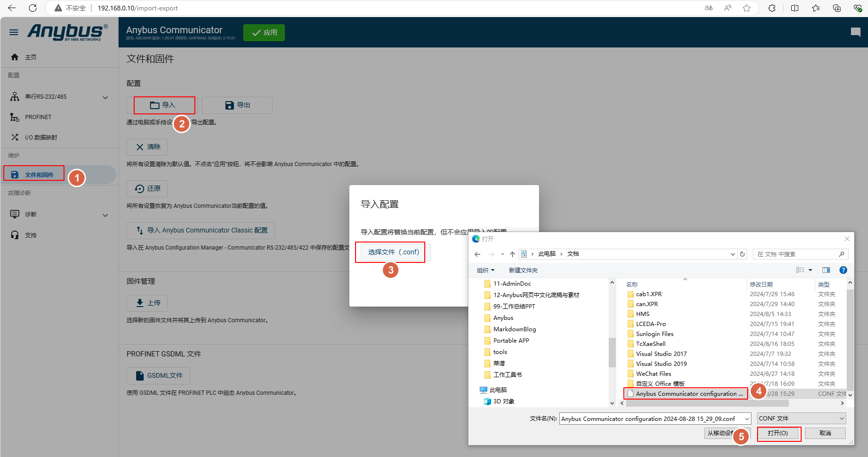The width and height of the screenshot is (868, 457).
Task: Click 导入 Anybus Communicator Classic 配置 button
Action: click(x=201, y=231)
